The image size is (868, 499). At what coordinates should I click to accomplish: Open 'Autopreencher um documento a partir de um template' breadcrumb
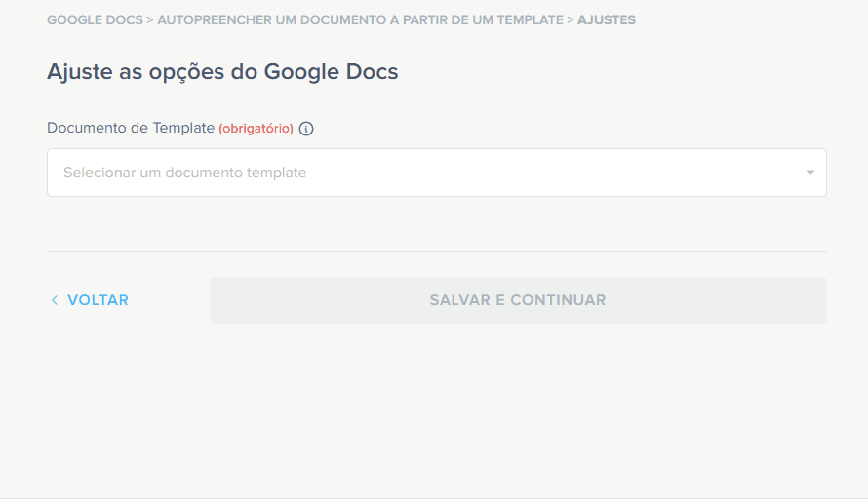361,19
